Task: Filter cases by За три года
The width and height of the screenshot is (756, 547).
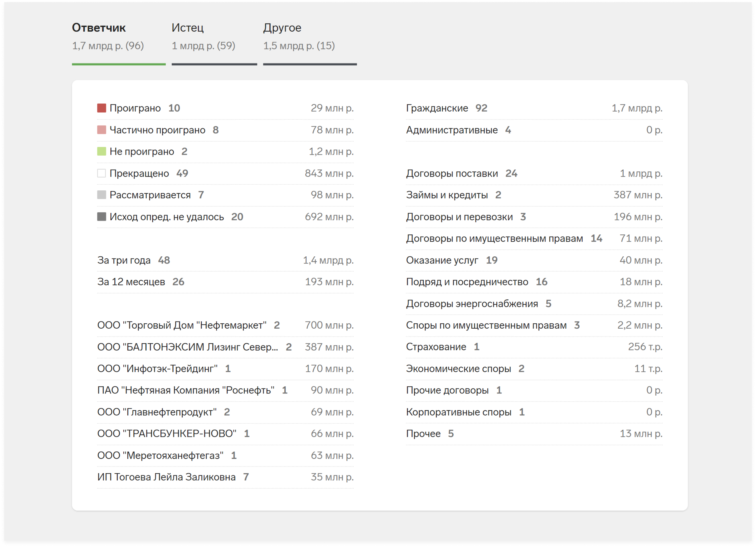Action: tap(124, 260)
